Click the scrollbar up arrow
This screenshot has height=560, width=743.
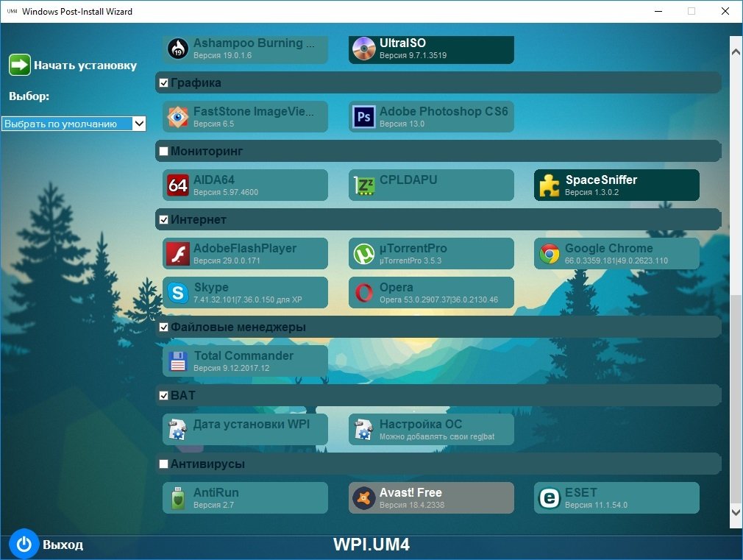point(736,52)
